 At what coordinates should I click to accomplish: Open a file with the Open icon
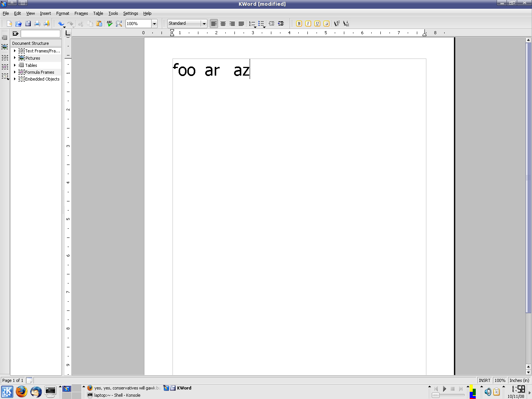[18, 24]
